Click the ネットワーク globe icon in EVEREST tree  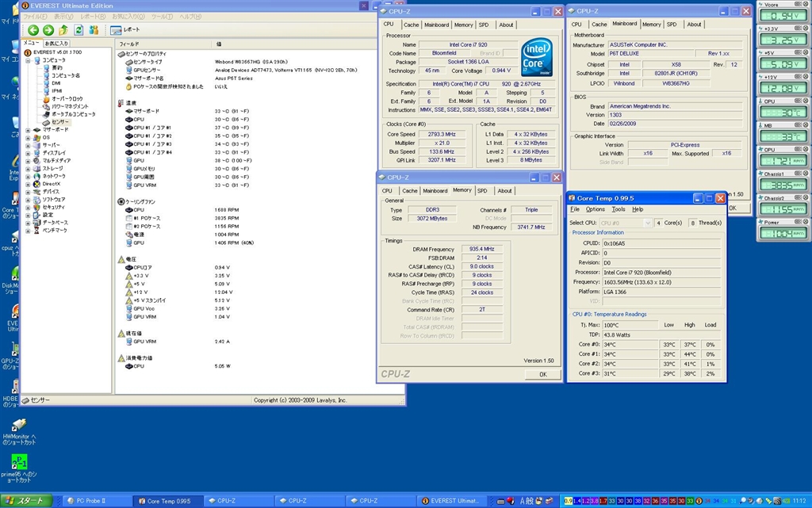tap(36, 177)
